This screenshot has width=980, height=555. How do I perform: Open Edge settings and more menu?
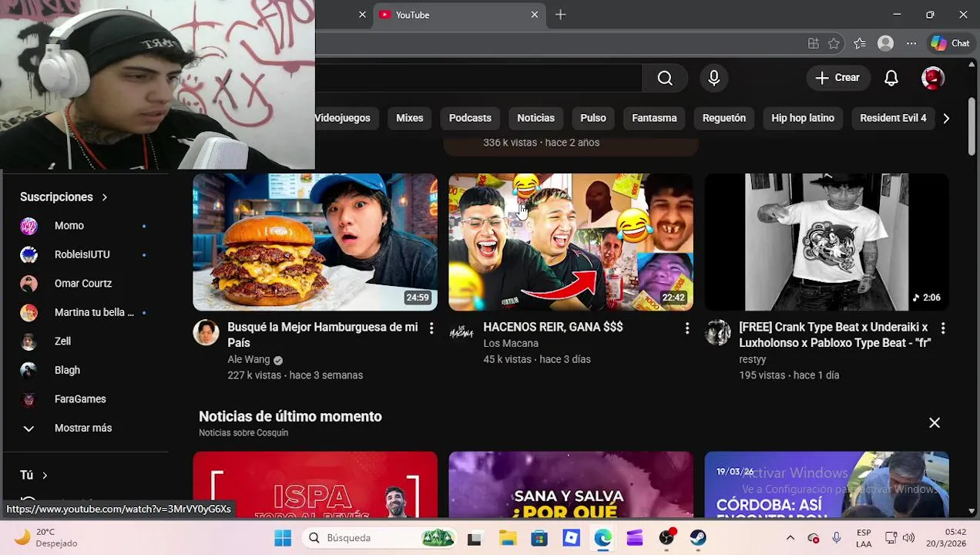[911, 44]
